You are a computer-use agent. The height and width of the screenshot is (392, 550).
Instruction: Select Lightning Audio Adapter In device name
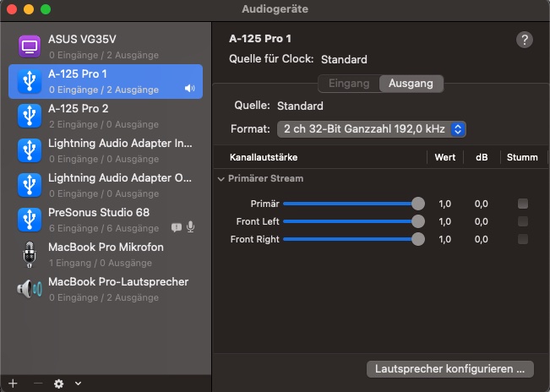point(120,143)
